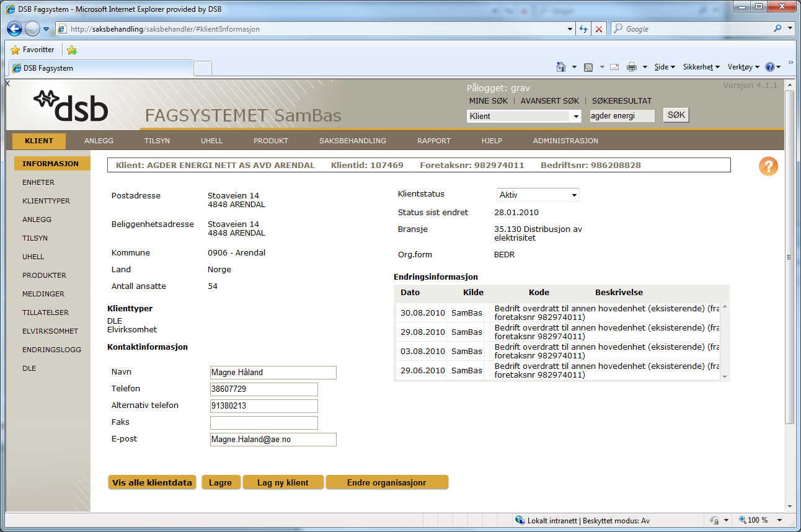This screenshot has height=532, width=801.
Task: Open Favoritter star button
Action: (x=33, y=50)
